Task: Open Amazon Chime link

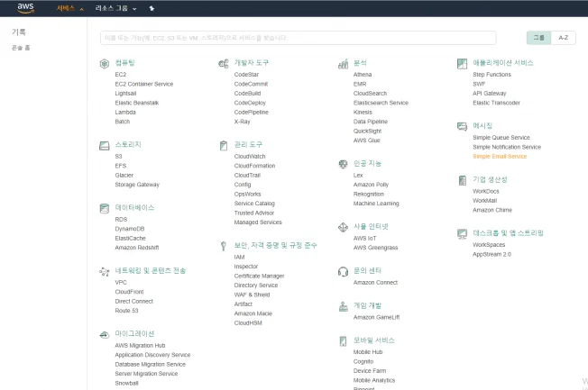Action: point(492,210)
